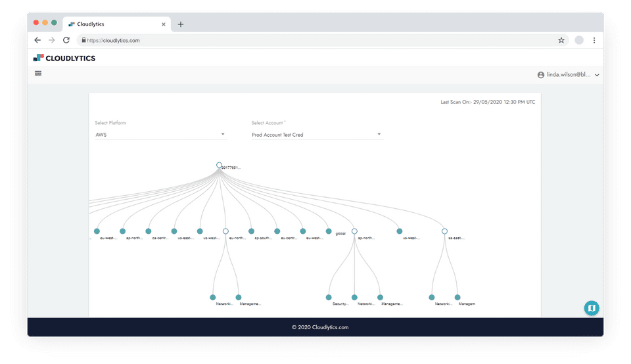Viewport: 631px width, 364px height.
Task: Open the hamburger navigation menu
Action: (38, 73)
